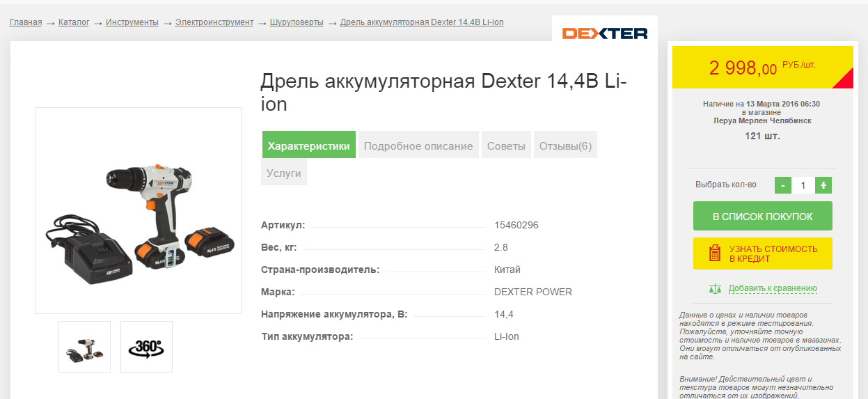Image resolution: width=868 pixels, height=399 pixels.
Task: Open the Отзывы(6) tab
Action: 565,145
